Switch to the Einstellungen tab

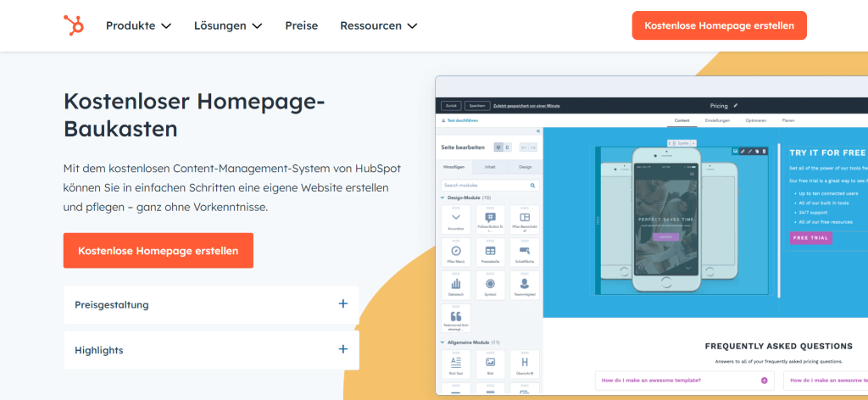click(717, 120)
